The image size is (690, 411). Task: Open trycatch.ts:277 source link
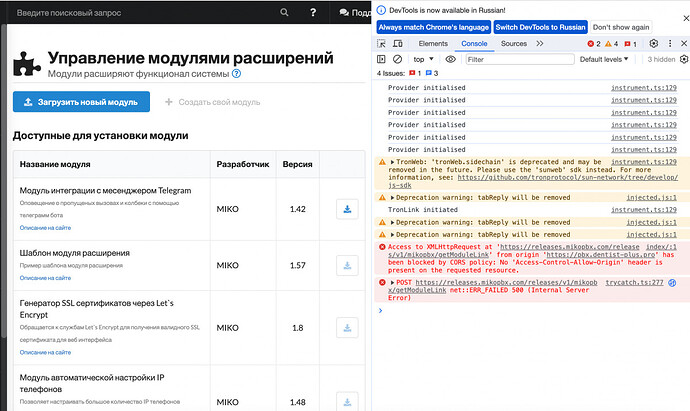pos(634,283)
